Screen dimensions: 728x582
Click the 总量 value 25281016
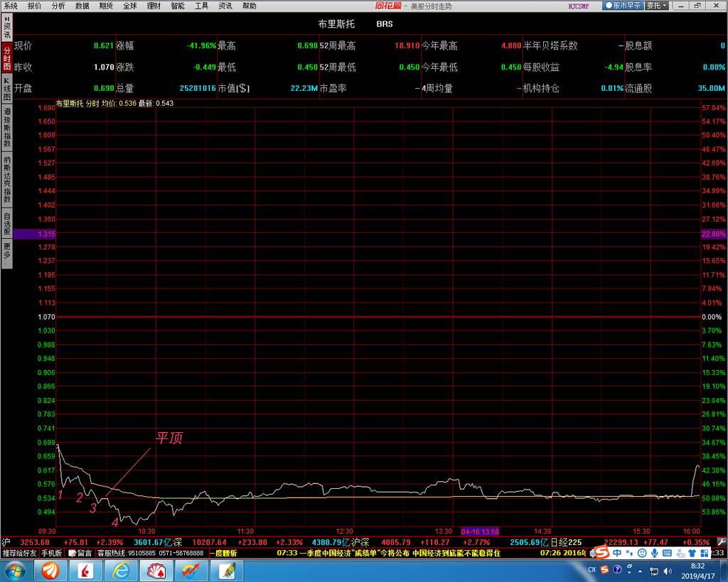198,88
